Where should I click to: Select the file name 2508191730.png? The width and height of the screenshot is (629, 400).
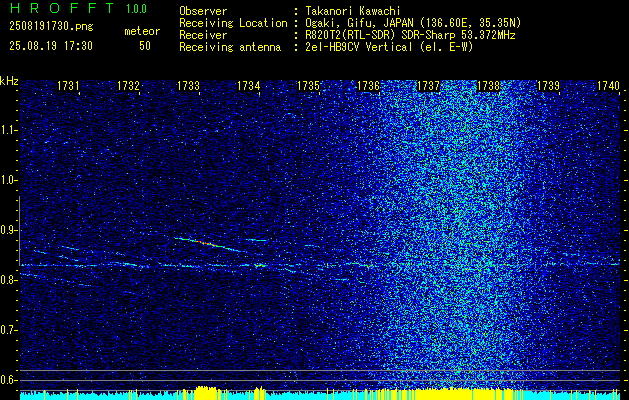[x=51, y=26]
